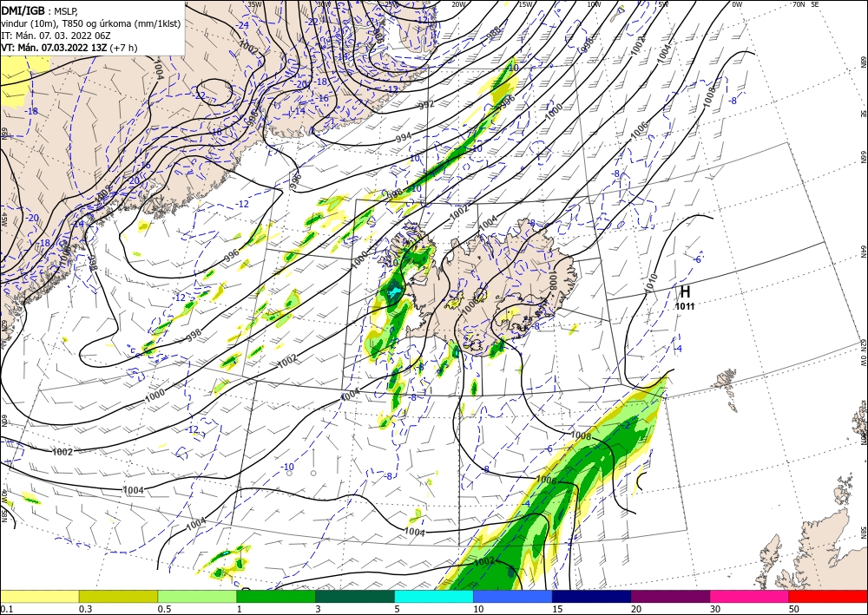868x615 pixels.
Task: Click the pink 30–50 legend swatch
Action: [x=750, y=596]
